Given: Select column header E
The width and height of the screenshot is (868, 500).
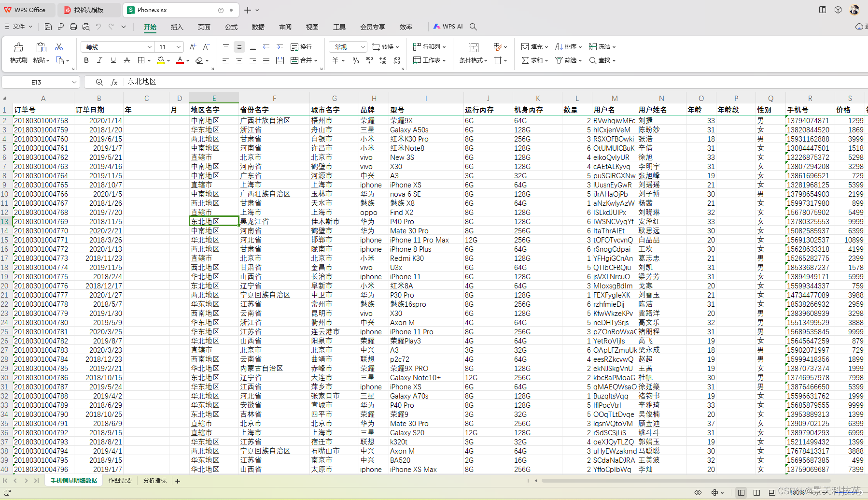Looking at the screenshot, I should tap(214, 98).
